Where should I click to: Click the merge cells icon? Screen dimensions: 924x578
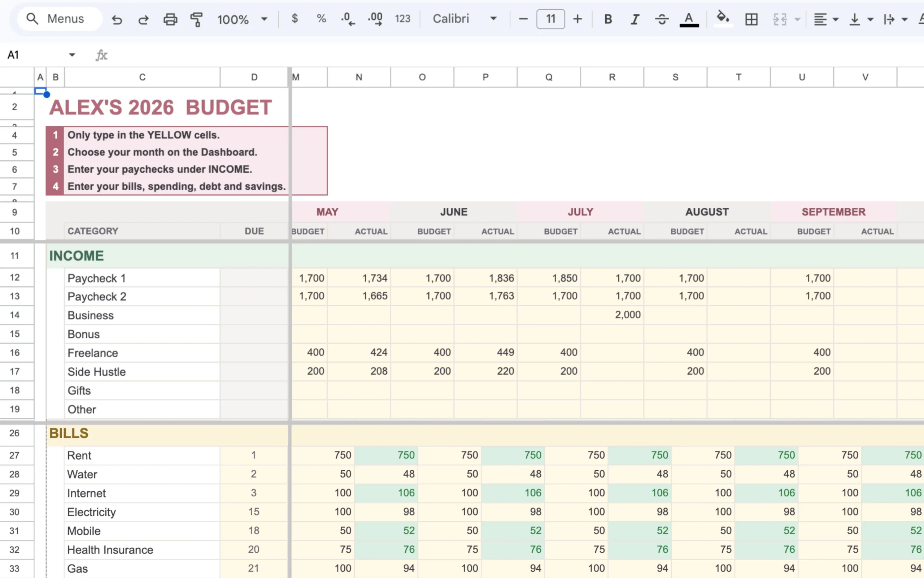780,19
